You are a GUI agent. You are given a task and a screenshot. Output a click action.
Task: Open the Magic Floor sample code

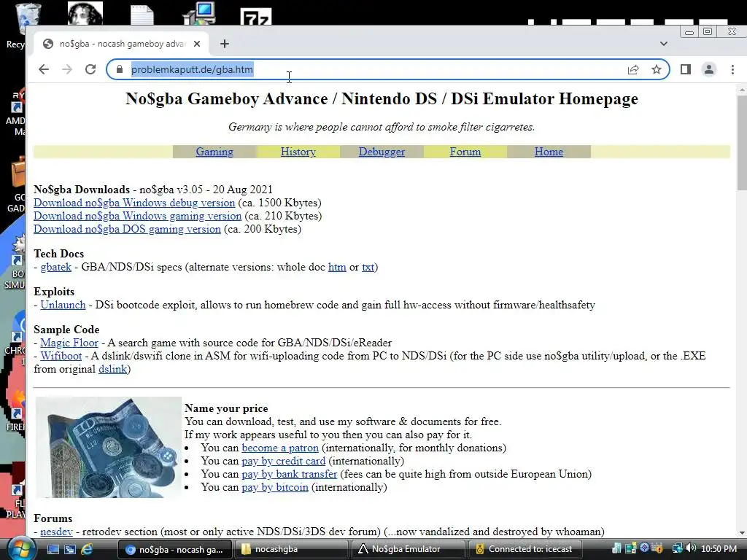69,343
